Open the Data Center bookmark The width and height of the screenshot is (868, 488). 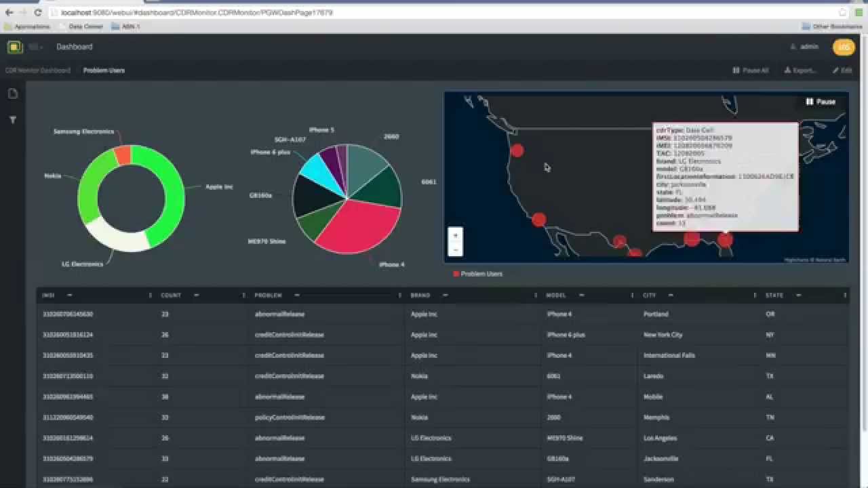pos(81,26)
